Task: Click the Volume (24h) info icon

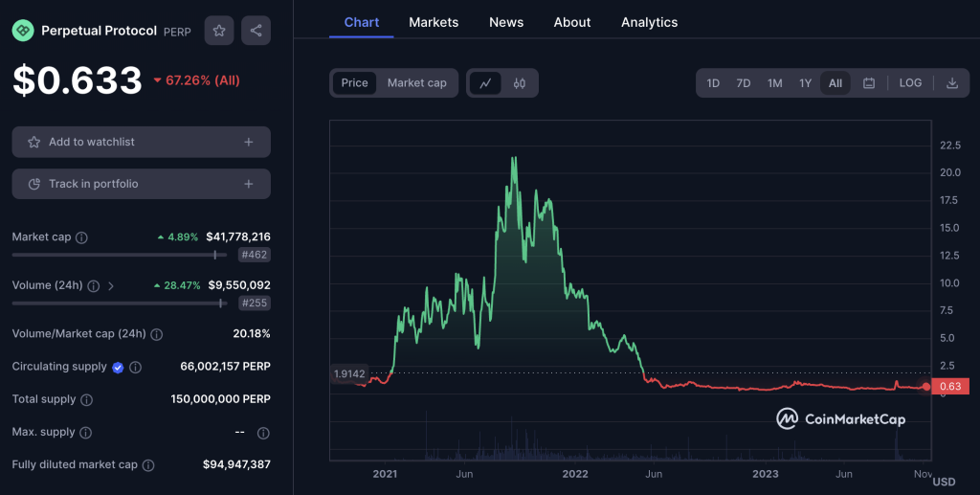Action: [93, 285]
